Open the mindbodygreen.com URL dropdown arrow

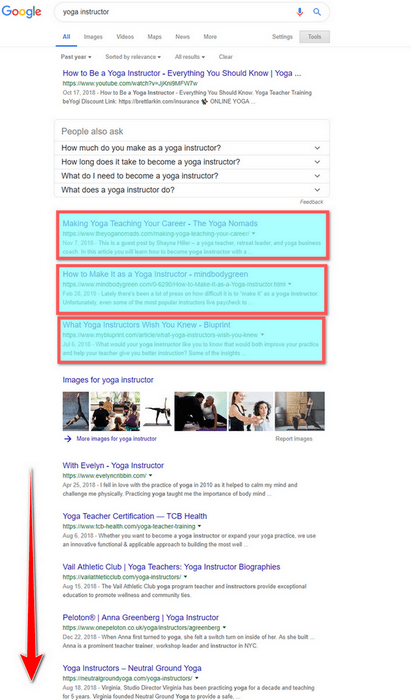[x=290, y=284]
